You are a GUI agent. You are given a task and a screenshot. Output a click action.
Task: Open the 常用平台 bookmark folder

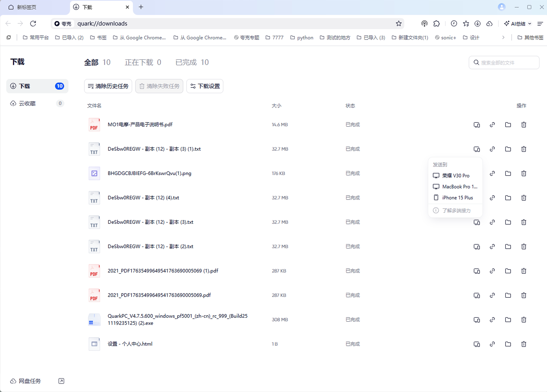36,37
